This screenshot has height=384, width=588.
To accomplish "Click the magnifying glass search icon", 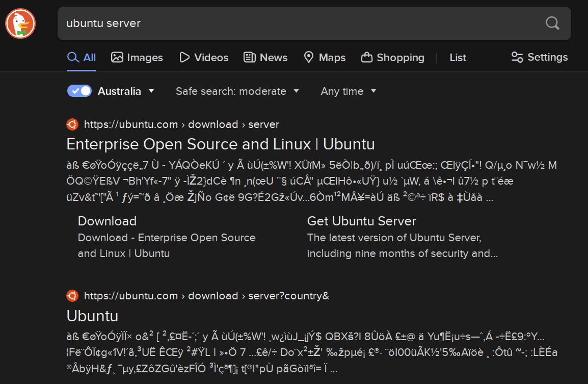I will tap(552, 23).
